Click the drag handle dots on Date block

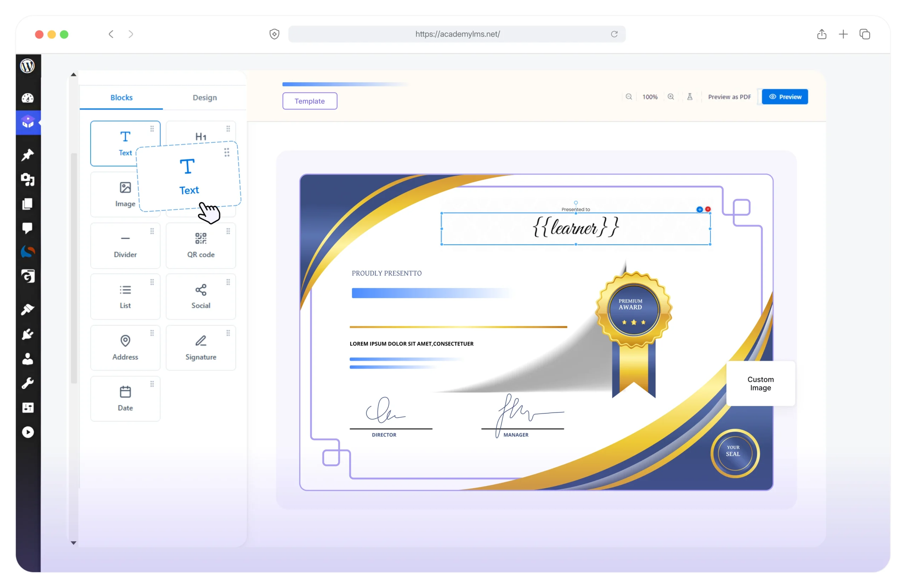[x=152, y=384]
